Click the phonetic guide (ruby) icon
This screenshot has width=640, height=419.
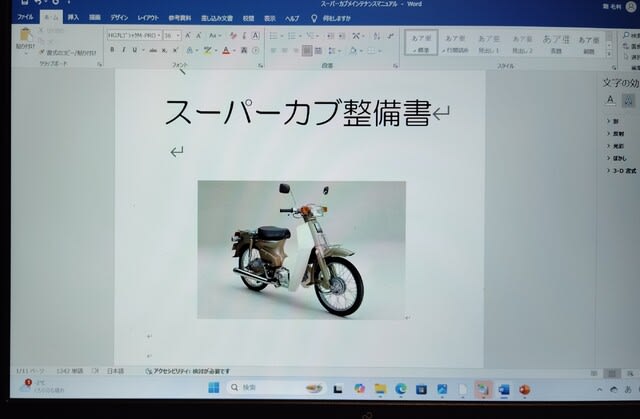[244, 36]
